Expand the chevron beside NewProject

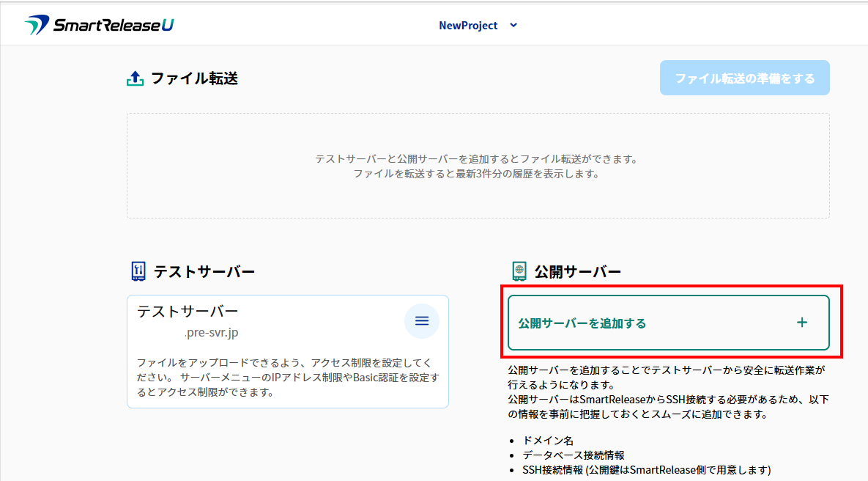[513, 25]
